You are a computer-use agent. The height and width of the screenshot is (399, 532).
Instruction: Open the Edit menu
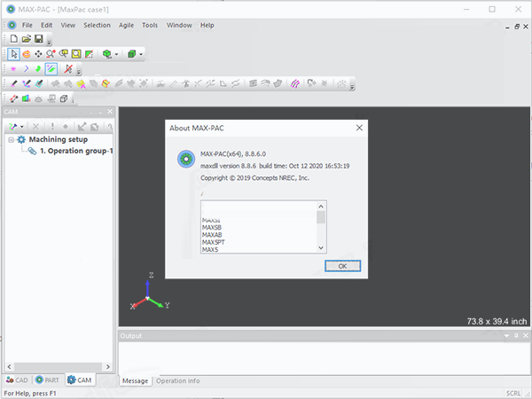click(x=46, y=25)
